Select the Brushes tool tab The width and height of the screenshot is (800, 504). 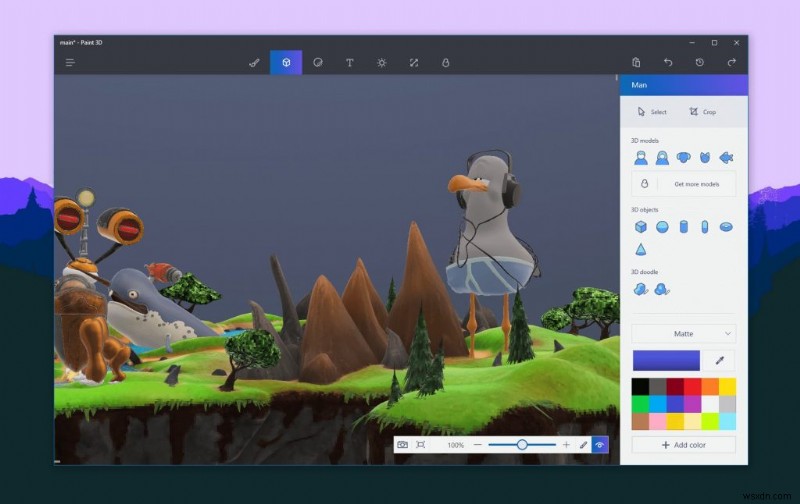[254, 63]
